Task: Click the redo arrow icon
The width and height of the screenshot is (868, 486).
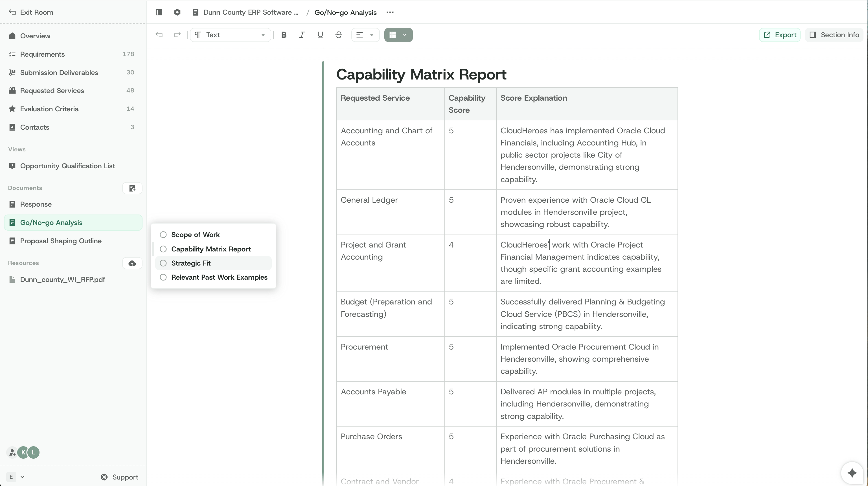Action: 177,35
